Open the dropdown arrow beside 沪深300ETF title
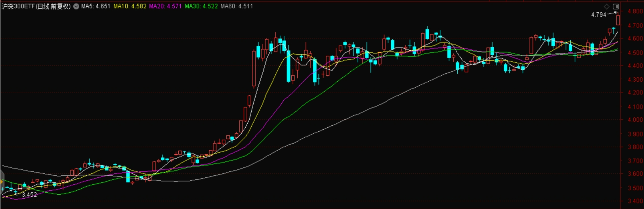Viewport: 644px width, 209px height. click(x=76, y=6)
